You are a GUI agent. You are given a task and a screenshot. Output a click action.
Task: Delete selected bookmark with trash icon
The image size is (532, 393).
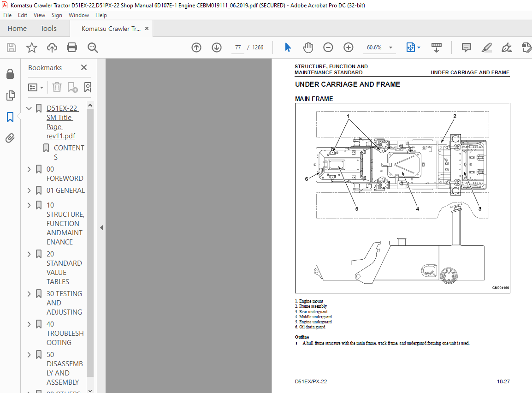click(x=57, y=87)
